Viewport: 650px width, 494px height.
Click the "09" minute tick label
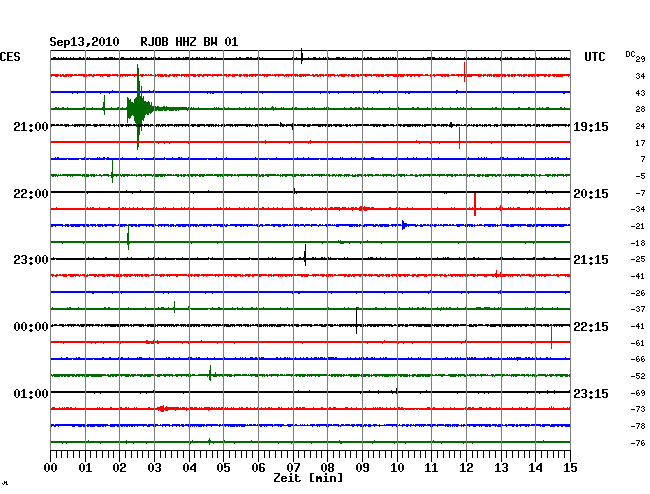coord(362,467)
